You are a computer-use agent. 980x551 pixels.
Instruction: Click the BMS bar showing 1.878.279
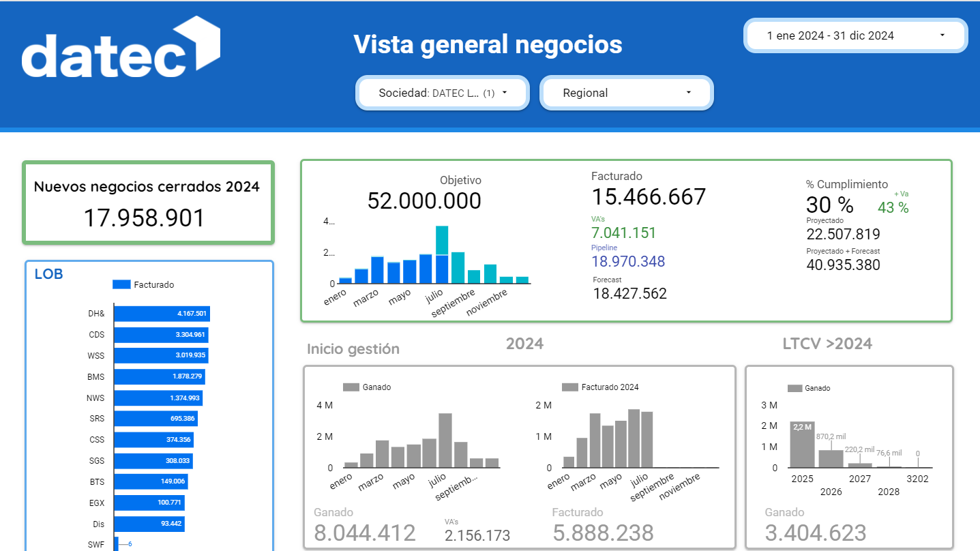point(160,376)
